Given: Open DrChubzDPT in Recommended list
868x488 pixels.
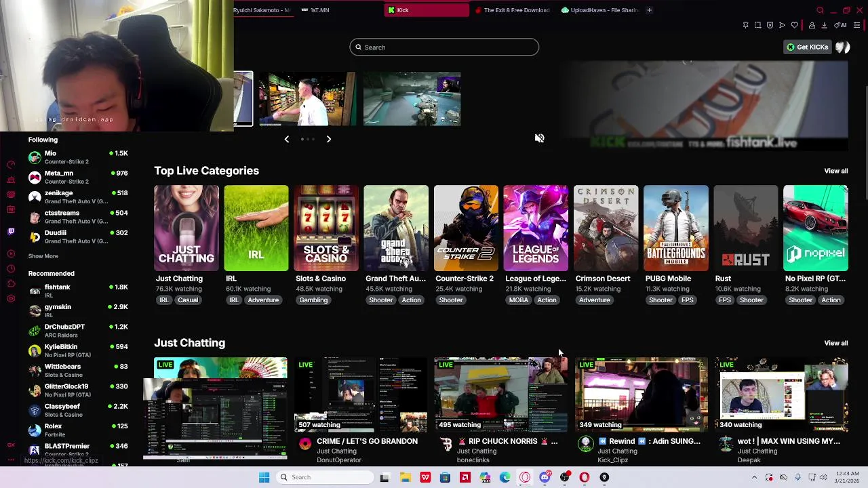Looking at the screenshot, I should 78,331.
